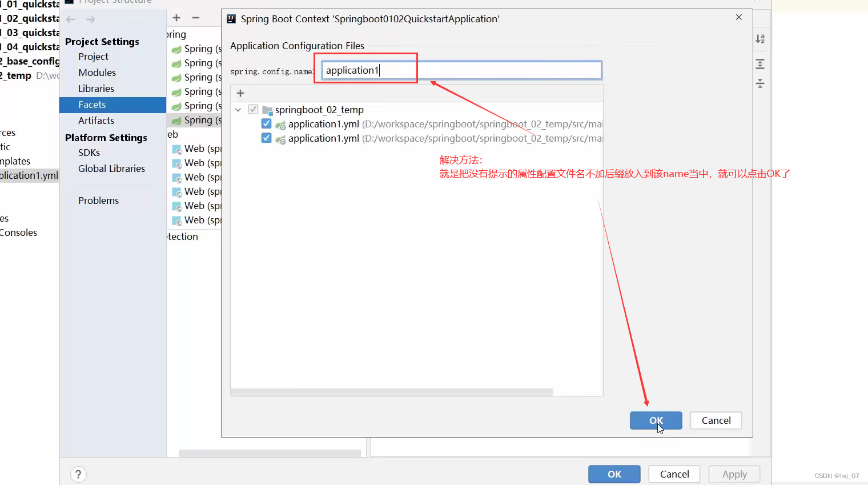
Task: Open help with the question mark button
Action: [78, 474]
